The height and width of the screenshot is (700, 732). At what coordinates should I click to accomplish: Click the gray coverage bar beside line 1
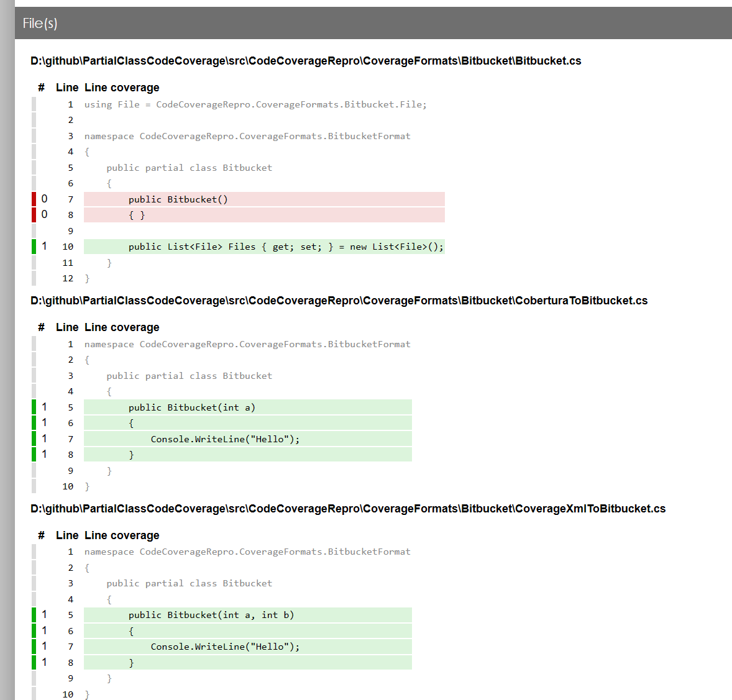pyautogui.click(x=34, y=104)
